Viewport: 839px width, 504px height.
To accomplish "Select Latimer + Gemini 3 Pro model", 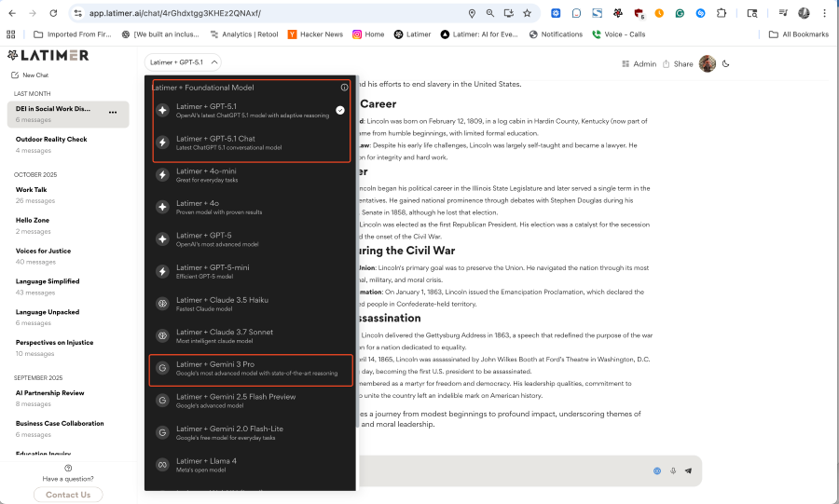I will (251, 370).
